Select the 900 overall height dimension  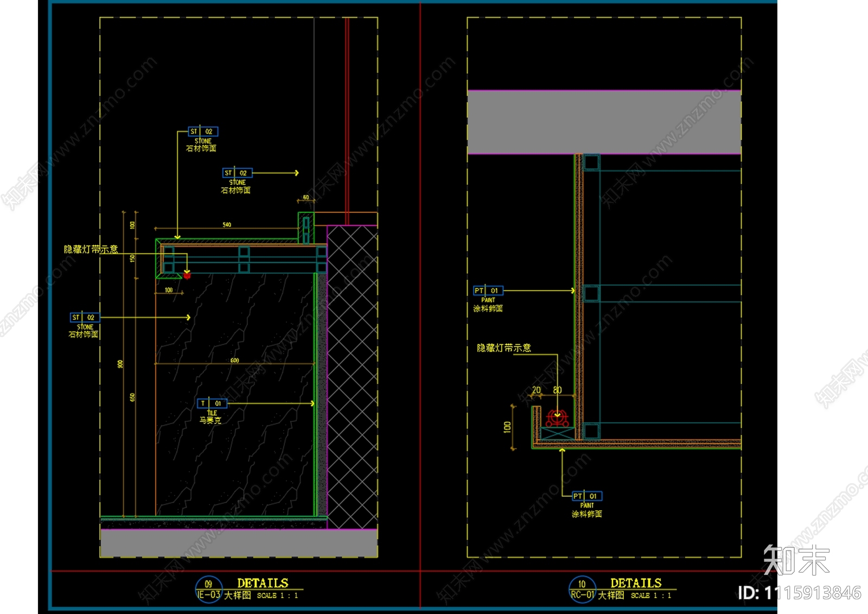coord(120,364)
